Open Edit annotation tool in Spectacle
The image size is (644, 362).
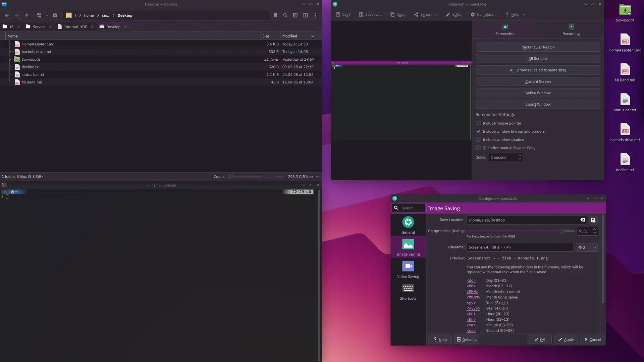[x=454, y=14]
